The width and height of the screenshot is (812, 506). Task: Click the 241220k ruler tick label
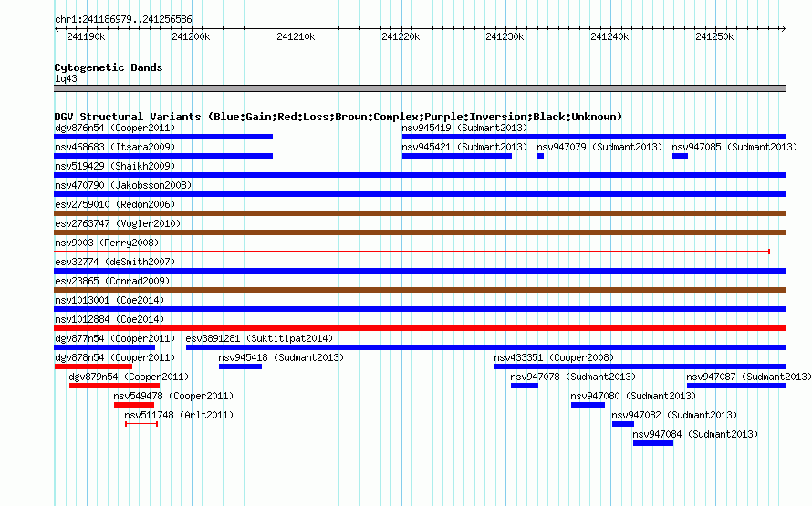click(401, 36)
